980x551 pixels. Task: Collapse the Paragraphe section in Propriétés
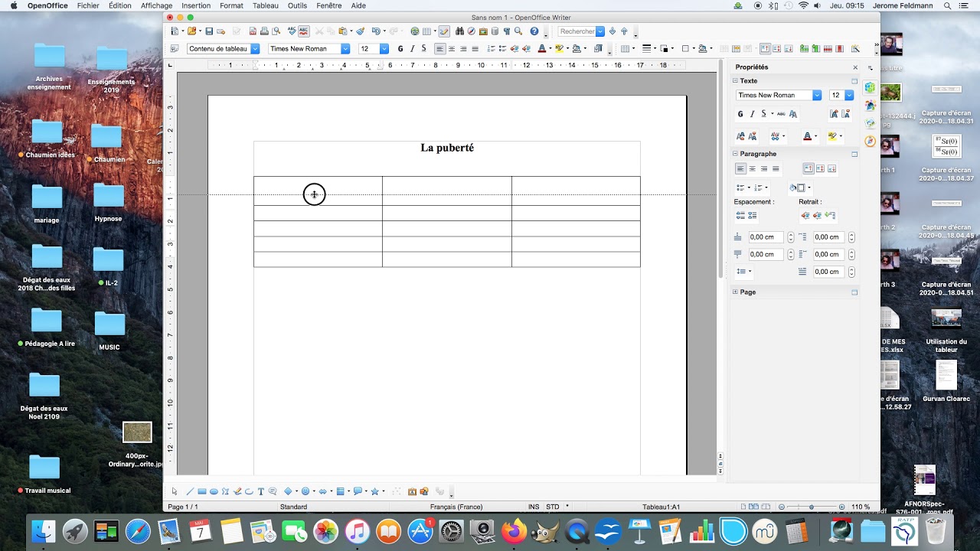pos(735,154)
